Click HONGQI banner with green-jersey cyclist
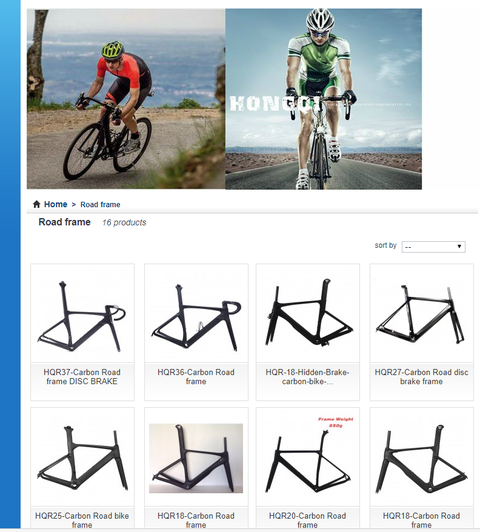Viewport: 480px width, 532px height. (324, 99)
